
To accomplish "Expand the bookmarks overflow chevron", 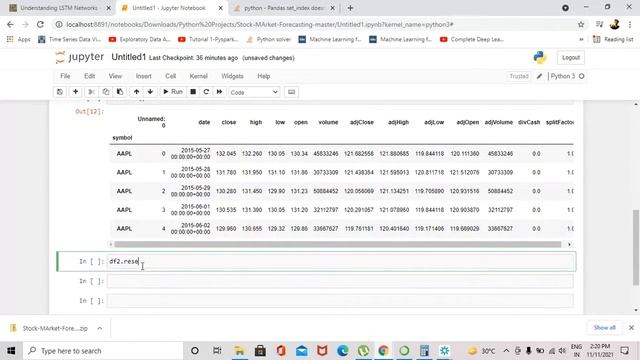I will (581, 39).
